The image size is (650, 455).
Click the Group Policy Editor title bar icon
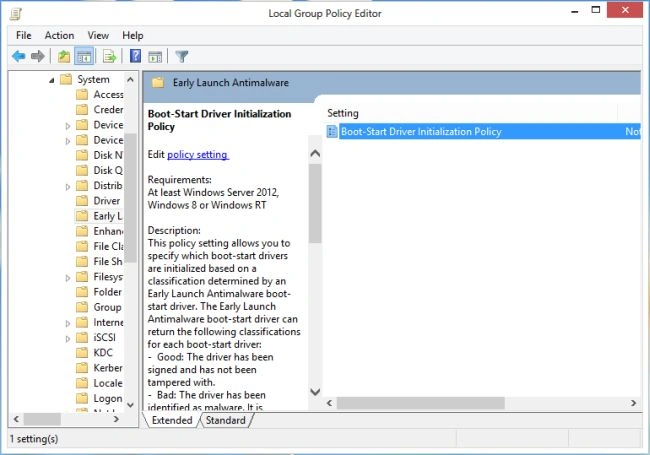[16, 14]
